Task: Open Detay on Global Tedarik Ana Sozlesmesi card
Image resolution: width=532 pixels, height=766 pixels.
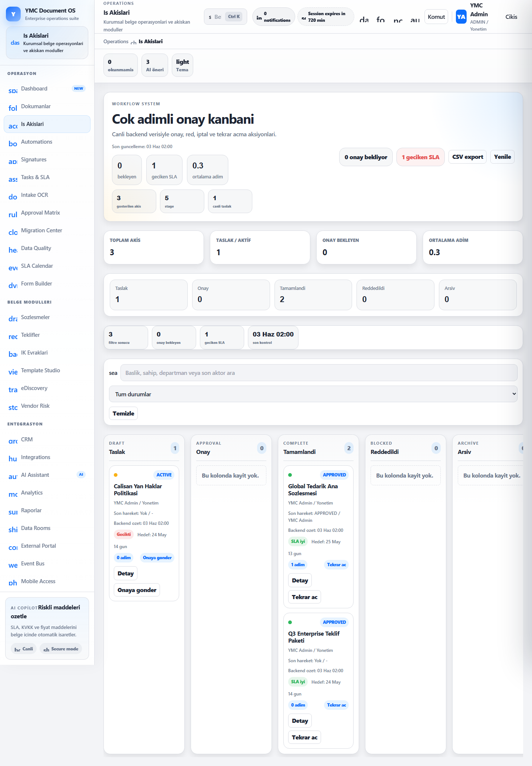Action: point(300,580)
